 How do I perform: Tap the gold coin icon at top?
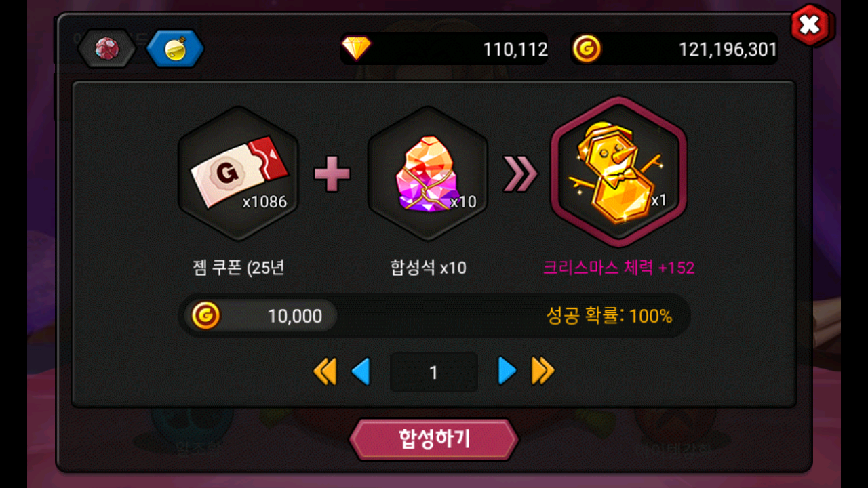tap(587, 49)
